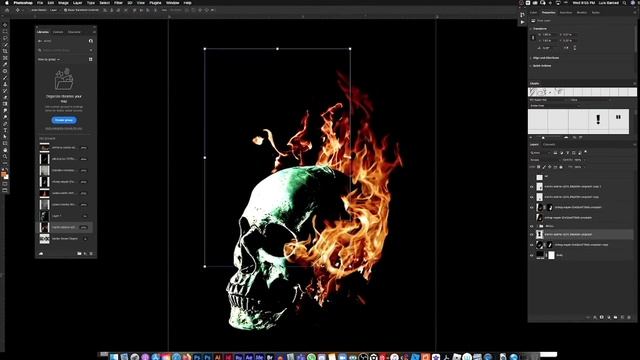
Task: Create a new layer from Layers panel footer
Action: pyautogui.click(x=622, y=317)
